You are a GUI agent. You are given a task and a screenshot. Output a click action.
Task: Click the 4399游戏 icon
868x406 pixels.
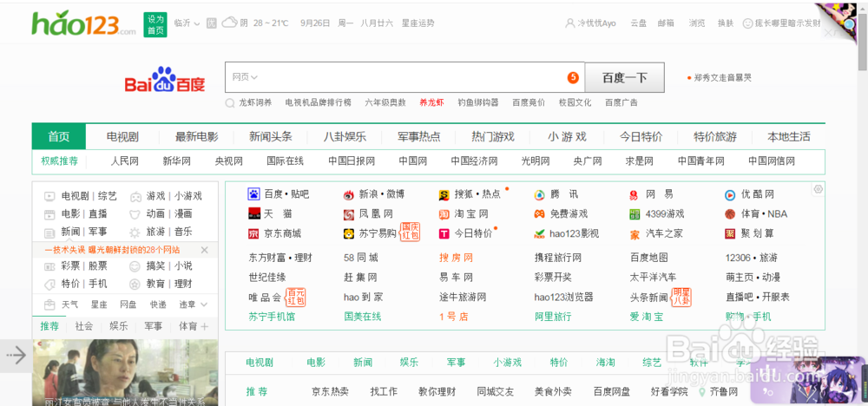(x=635, y=214)
